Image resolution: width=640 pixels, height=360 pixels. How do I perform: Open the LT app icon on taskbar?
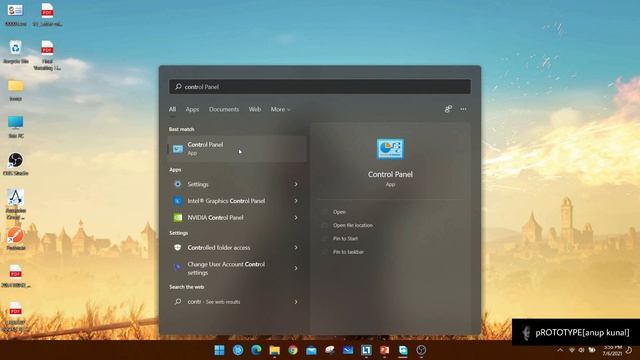point(366,350)
